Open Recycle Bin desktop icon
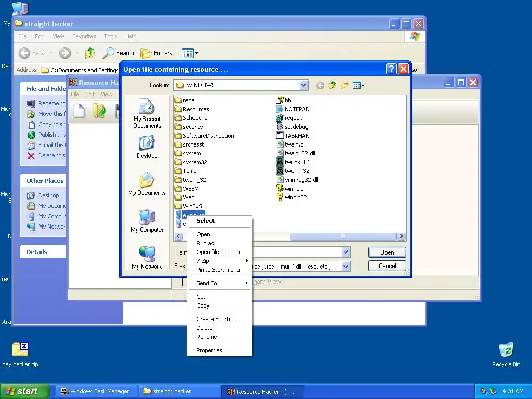Screen dimensions: 532x399 point(506,354)
